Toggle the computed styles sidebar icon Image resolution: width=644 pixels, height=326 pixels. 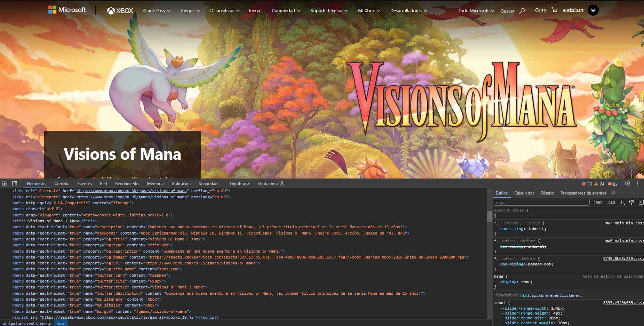[641, 202]
